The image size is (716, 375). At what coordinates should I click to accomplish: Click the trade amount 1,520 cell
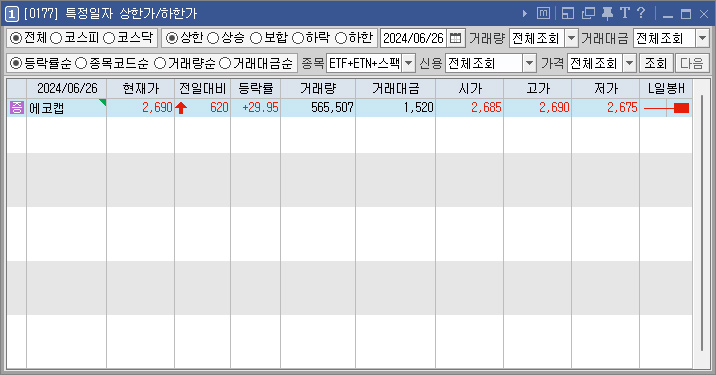[395, 108]
